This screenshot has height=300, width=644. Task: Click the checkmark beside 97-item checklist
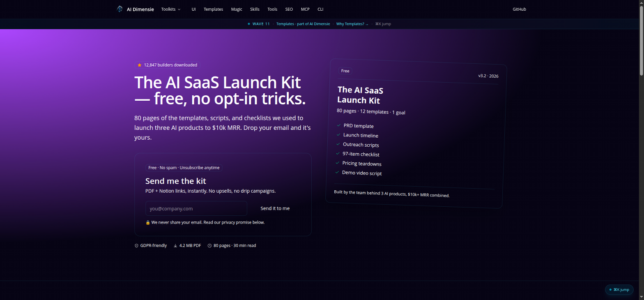tap(338, 153)
